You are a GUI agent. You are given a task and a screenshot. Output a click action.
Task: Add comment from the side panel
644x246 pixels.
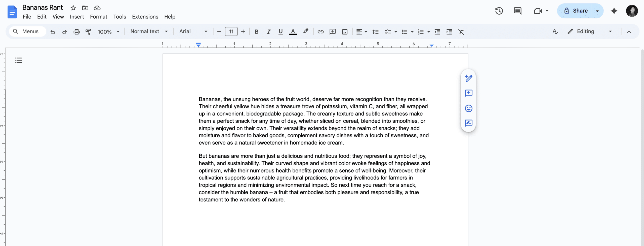click(468, 93)
